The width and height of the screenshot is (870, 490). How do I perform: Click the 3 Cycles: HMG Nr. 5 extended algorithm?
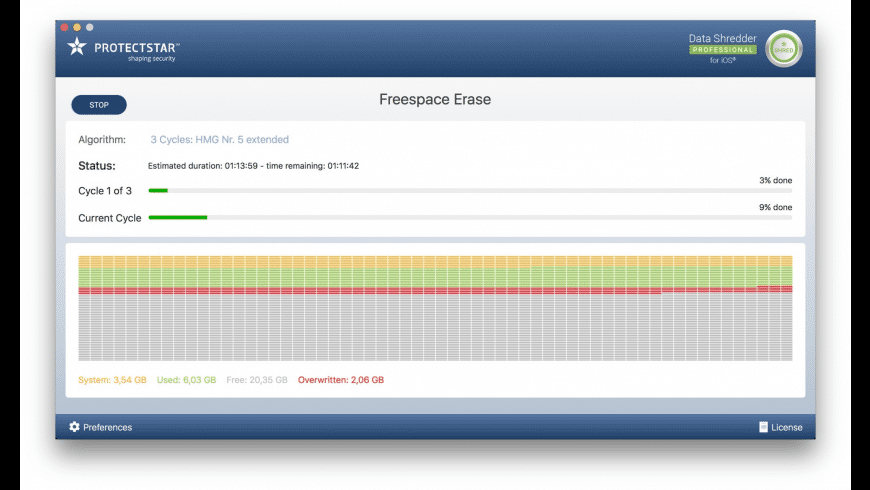220,140
